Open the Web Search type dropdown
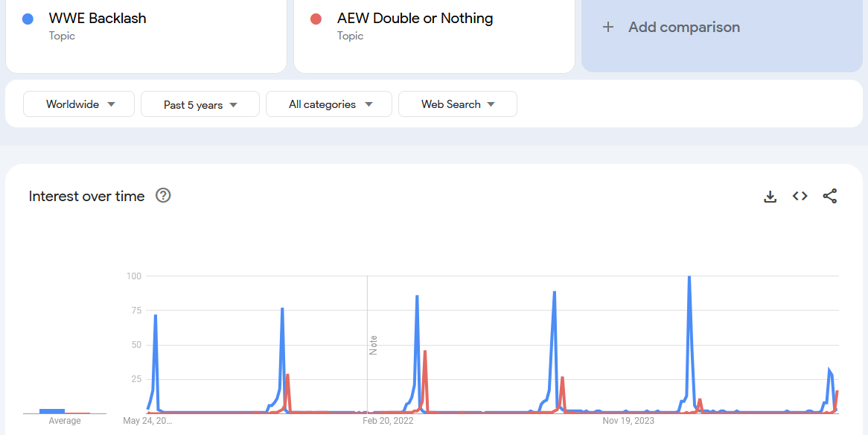The width and height of the screenshot is (868, 435). (x=458, y=104)
